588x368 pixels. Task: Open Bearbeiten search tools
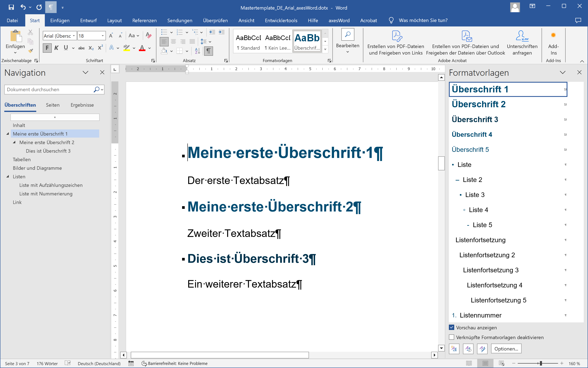point(347,41)
